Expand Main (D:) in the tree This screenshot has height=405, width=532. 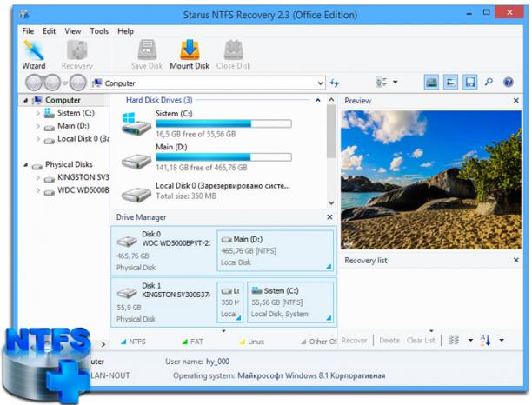tap(37, 126)
